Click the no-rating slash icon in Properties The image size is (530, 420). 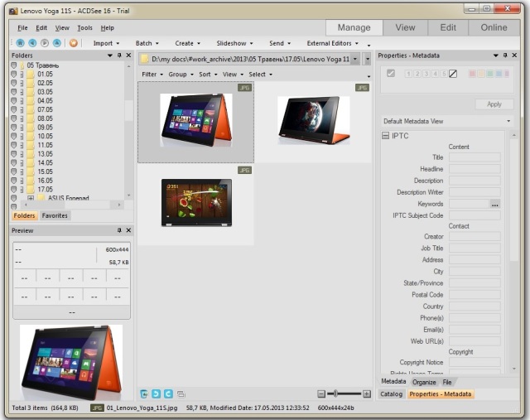[x=453, y=74]
